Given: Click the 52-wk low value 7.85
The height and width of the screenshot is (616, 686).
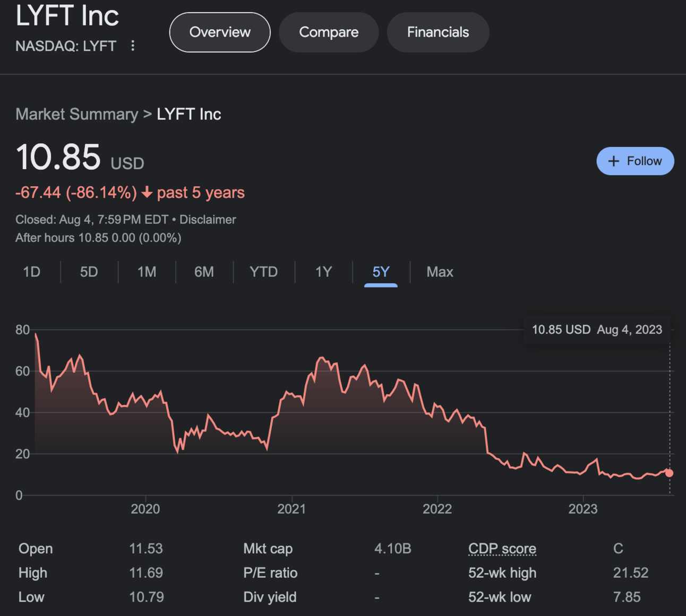Looking at the screenshot, I should (x=627, y=597).
